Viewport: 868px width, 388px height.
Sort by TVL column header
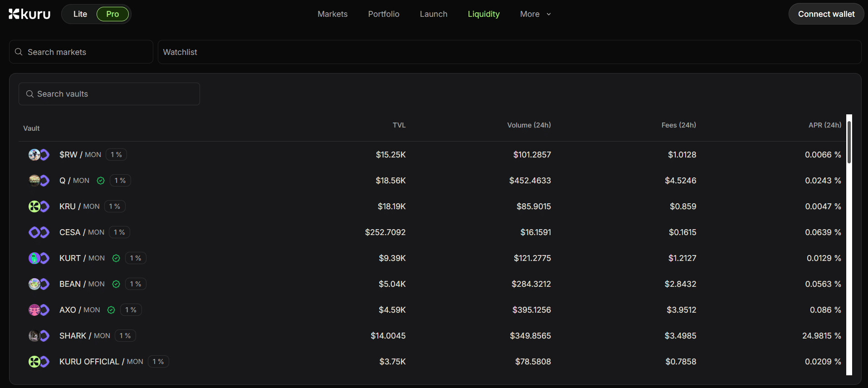coord(399,125)
